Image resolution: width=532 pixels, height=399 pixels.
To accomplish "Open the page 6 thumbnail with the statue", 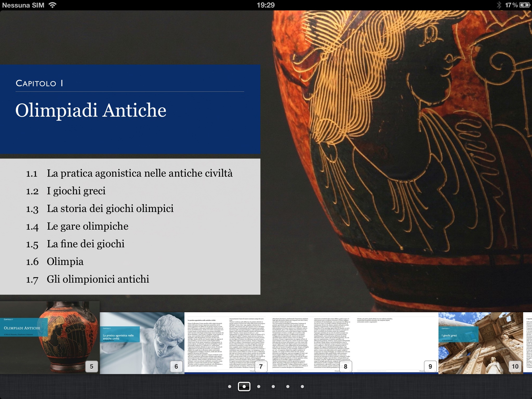I will (142, 343).
